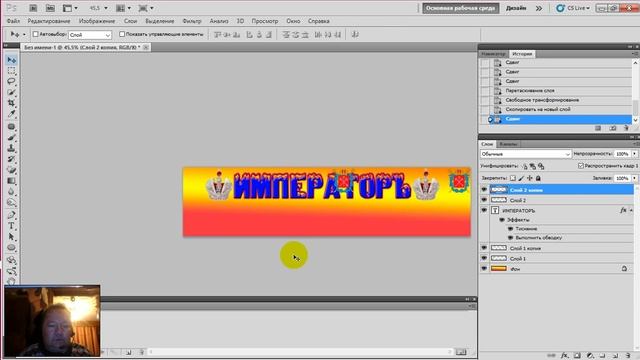Select the Gradient tool
640x360 pixels.
click(x=11, y=181)
